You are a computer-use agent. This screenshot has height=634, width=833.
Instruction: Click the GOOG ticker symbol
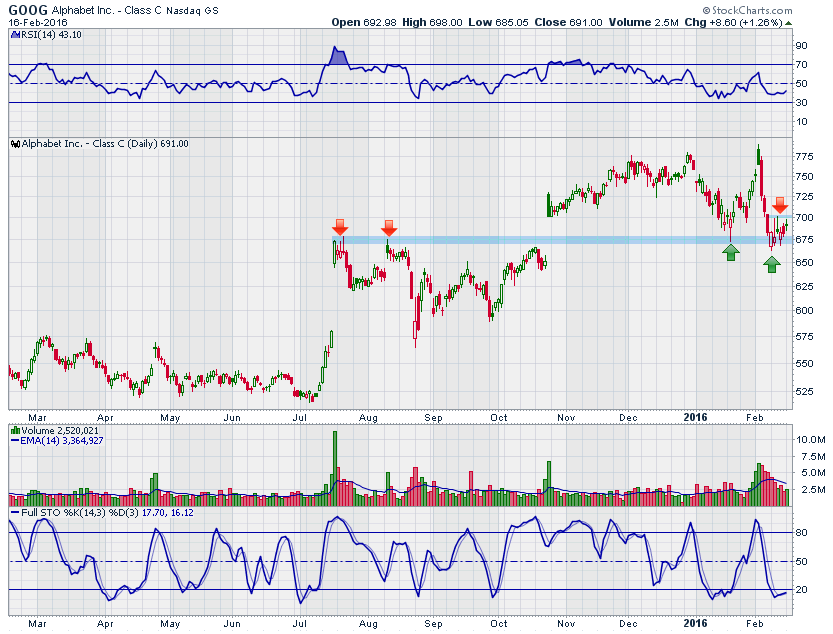tap(28, 10)
